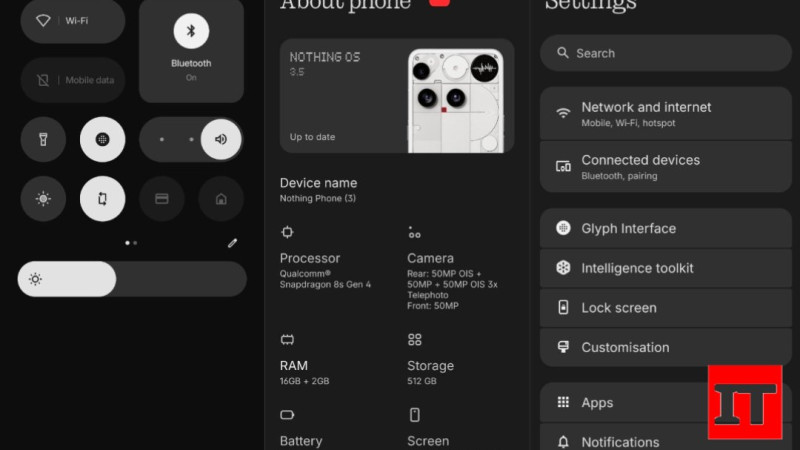This screenshot has height=450, width=800.
Task: Click the Screen label
Action: click(x=428, y=441)
